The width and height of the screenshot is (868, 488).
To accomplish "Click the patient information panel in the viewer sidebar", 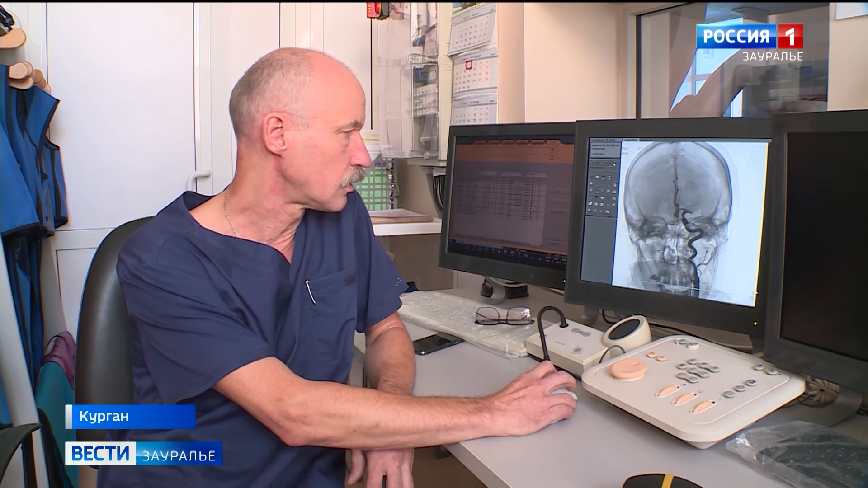I will coord(605,149).
